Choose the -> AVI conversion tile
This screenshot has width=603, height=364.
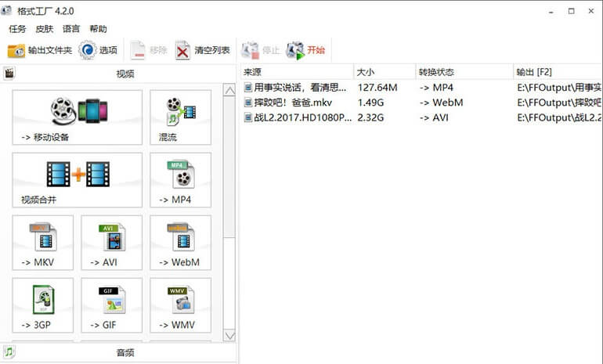click(111, 243)
